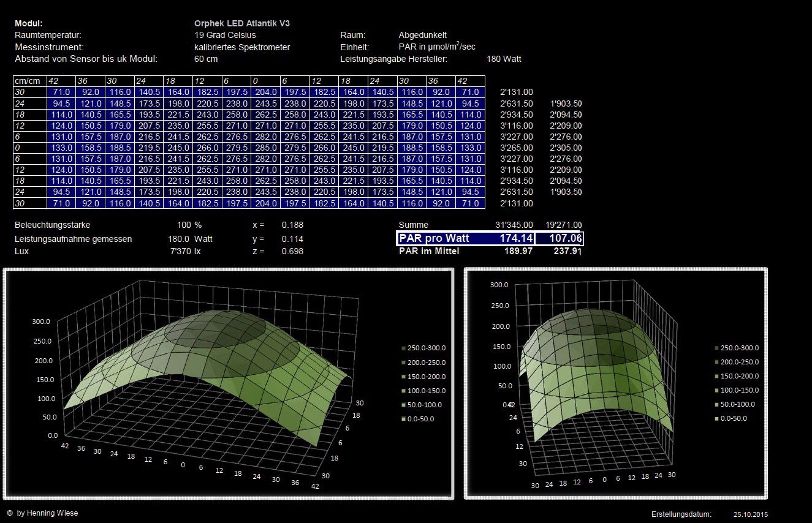Image resolution: width=812 pixels, height=523 pixels.
Task: Select the 'Einheit:' label
Action: pos(354,47)
